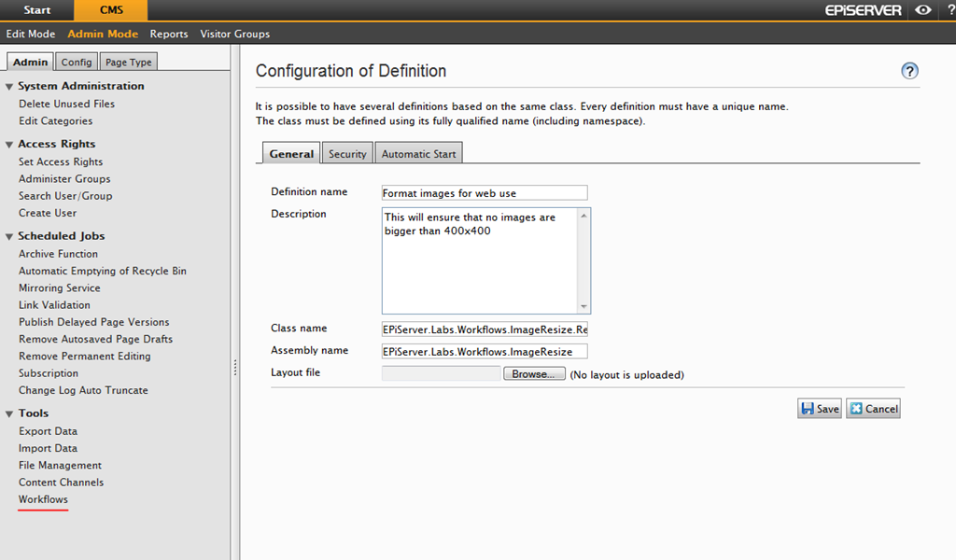This screenshot has width=956, height=560.
Task: Cancel the definition configuration
Action: [873, 409]
